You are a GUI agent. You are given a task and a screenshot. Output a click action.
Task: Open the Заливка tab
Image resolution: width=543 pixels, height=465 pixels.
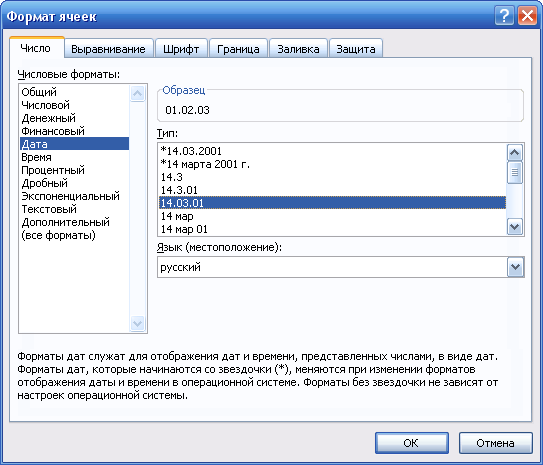click(x=298, y=49)
